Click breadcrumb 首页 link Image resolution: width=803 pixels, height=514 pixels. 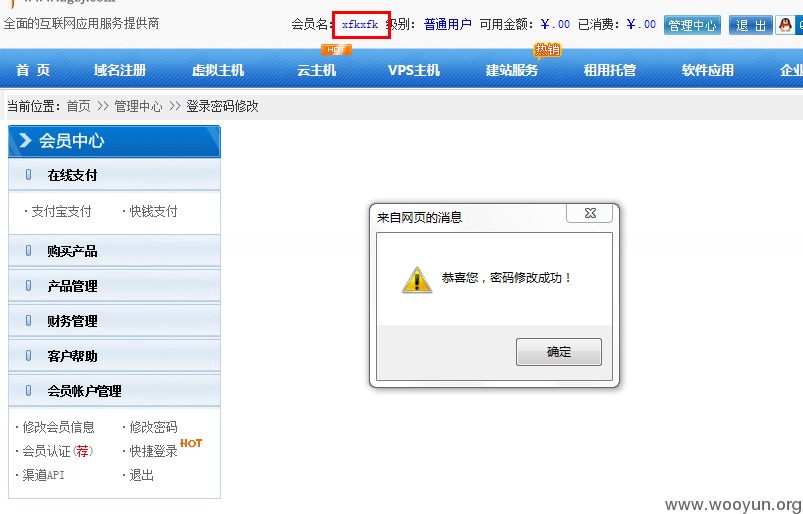click(78, 106)
